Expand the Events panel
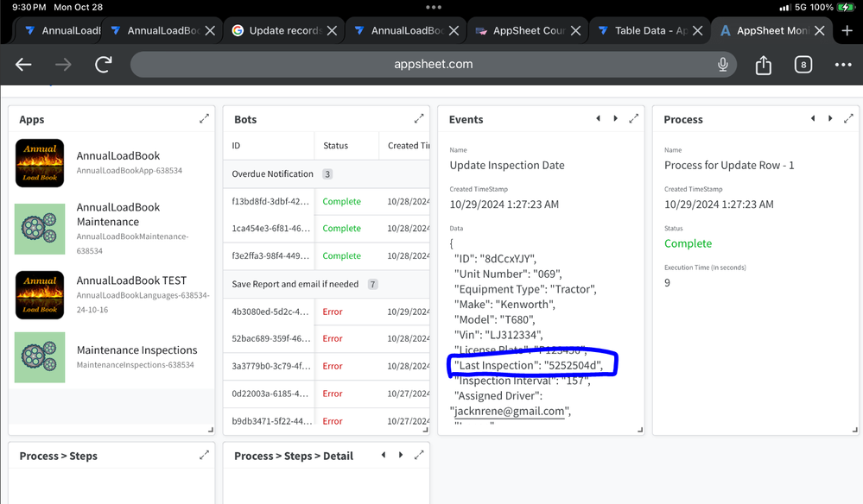 633,119
